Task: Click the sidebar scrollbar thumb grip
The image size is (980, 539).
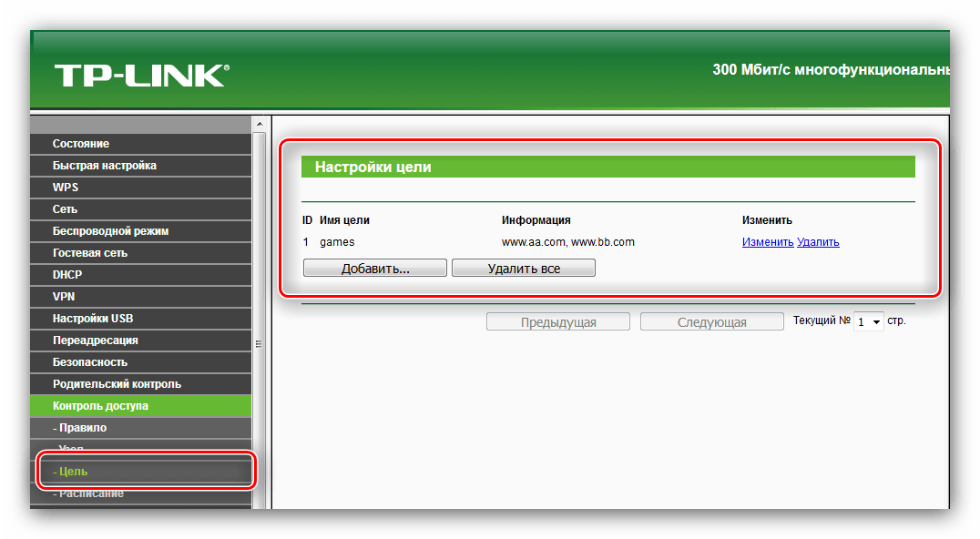Action: tap(259, 344)
